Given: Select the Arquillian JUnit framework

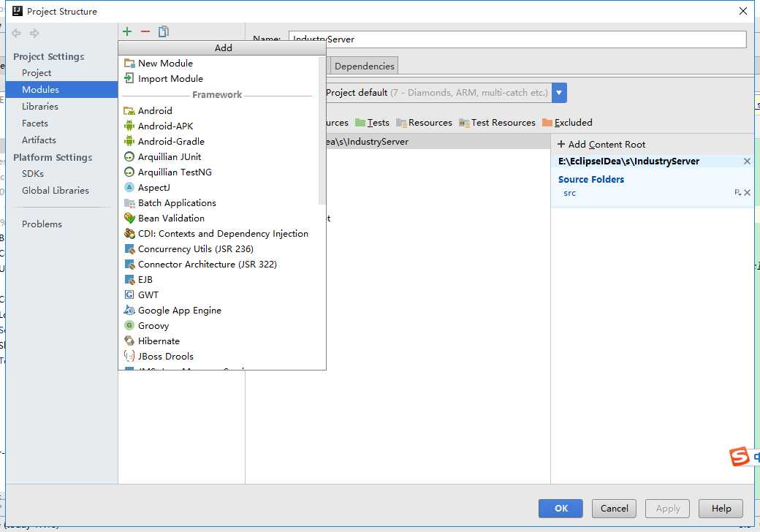Looking at the screenshot, I should click(169, 157).
